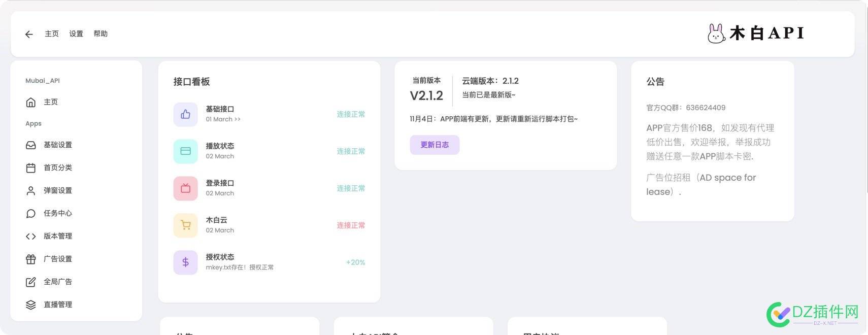Click the back arrow in the top bar
The height and width of the screenshot is (335, 868).
[x=29, y=34]
